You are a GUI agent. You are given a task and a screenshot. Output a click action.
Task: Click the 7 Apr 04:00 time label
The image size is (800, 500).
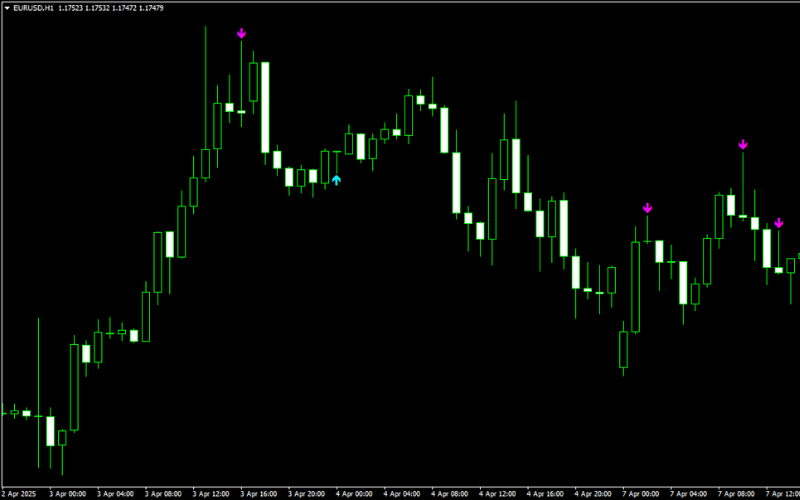(689, 494)
